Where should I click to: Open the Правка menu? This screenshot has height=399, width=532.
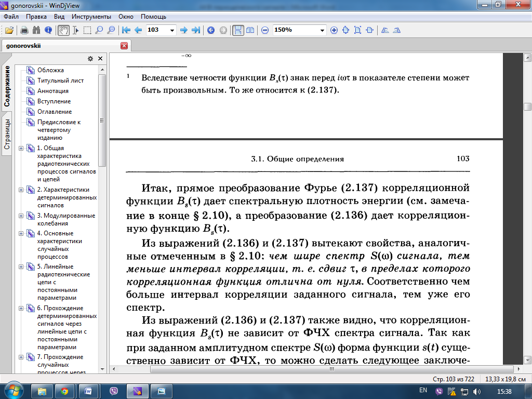coord(36,17)
